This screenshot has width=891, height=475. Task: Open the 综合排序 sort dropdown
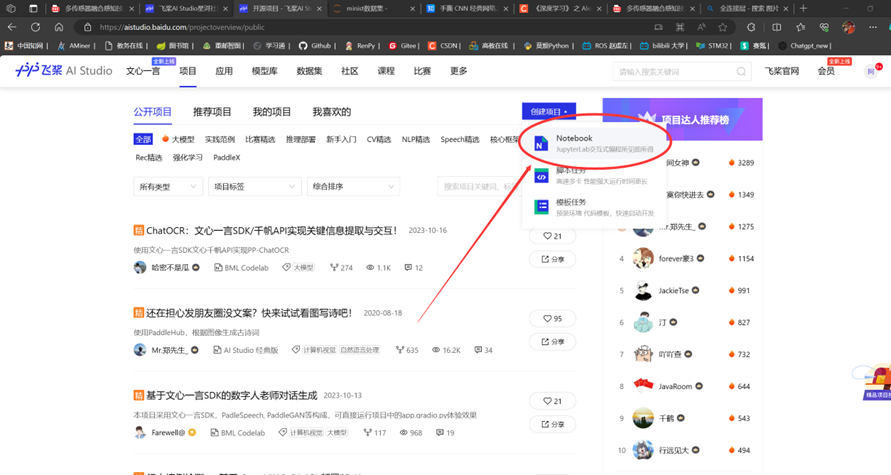coord(353,186)
